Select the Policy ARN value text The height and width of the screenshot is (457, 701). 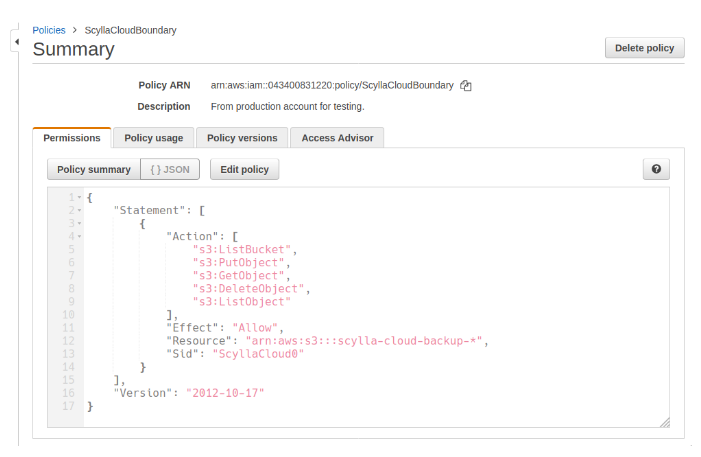coord(332,85)
